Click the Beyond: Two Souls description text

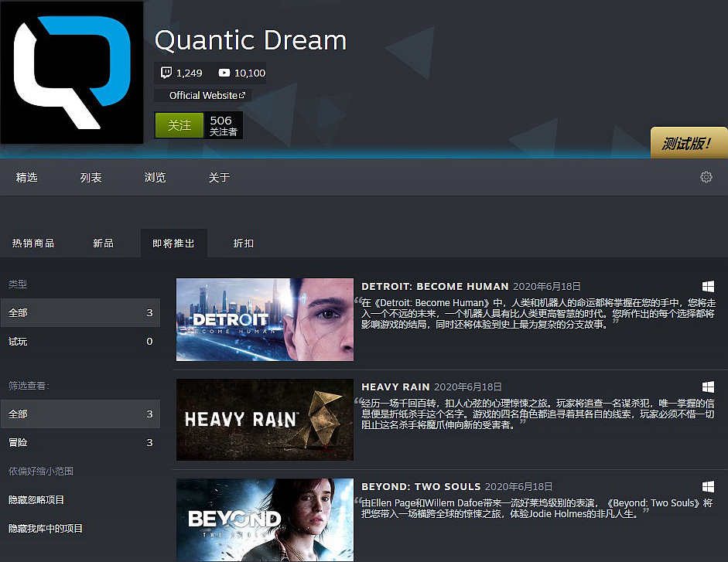point(536,509)
